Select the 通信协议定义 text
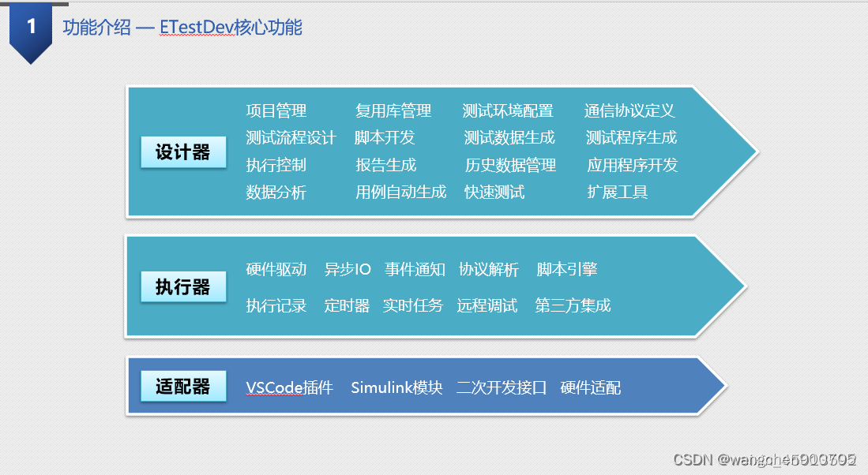 pyautogui.click(x=629, y=110)
